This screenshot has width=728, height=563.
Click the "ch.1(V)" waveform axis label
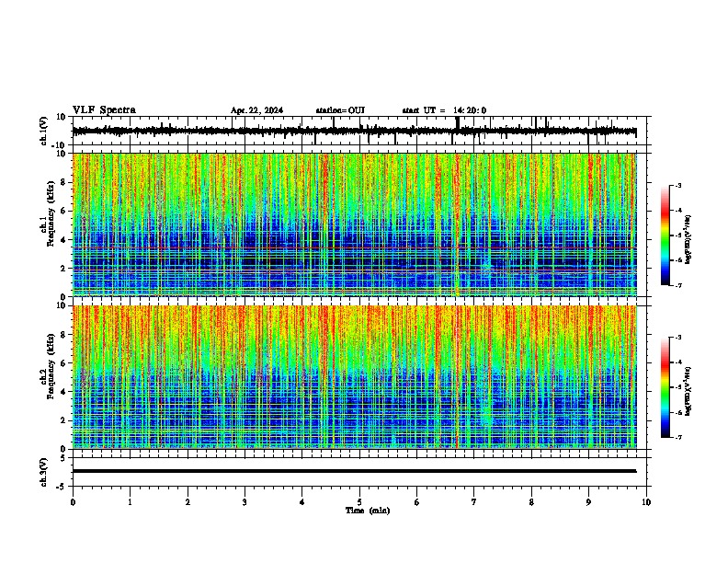click(44, 131)
